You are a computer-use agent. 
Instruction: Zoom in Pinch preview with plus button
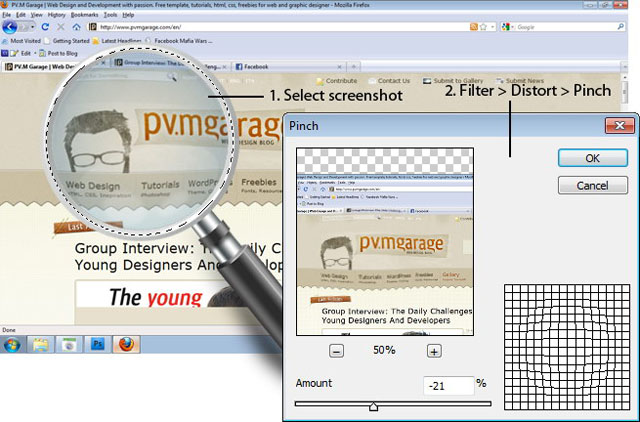(x=434, y=351)
